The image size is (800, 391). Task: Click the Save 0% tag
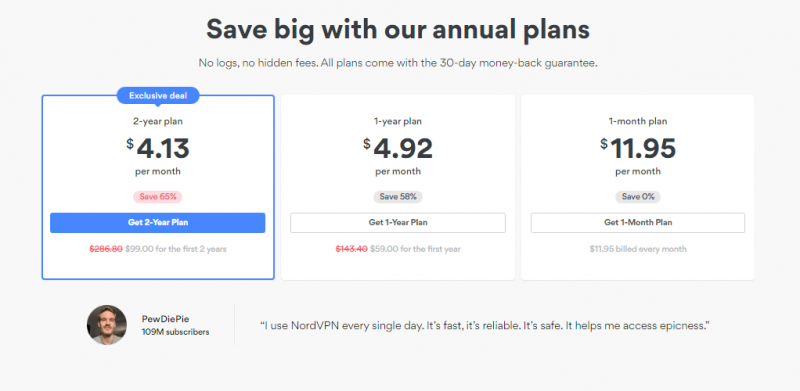point(638,197)
